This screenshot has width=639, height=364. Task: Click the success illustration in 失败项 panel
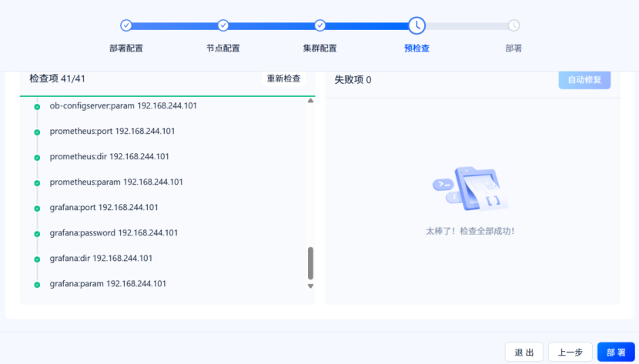(x=470, y=189)
